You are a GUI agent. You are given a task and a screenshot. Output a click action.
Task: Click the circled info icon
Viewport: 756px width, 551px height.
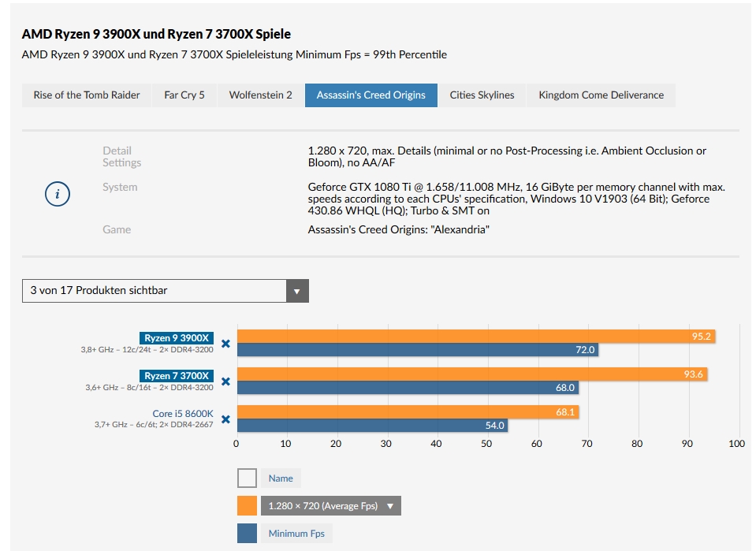[58, 194]
